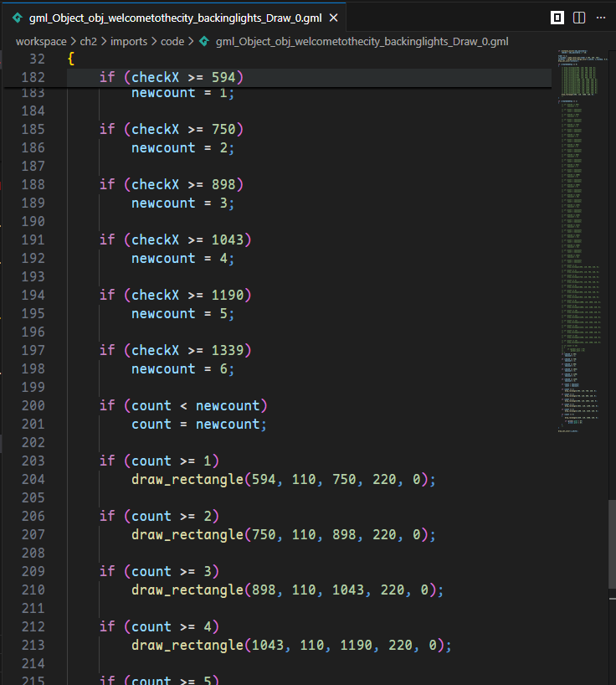Click line number 200 in the gutter
Screen dimensions: 616x685
(x=33, y=406)
